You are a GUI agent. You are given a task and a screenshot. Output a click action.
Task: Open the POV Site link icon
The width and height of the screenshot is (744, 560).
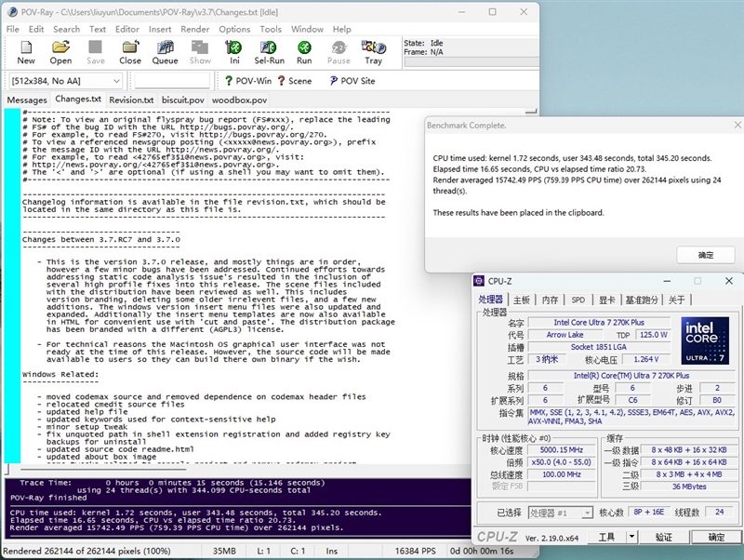pos(352,81)
